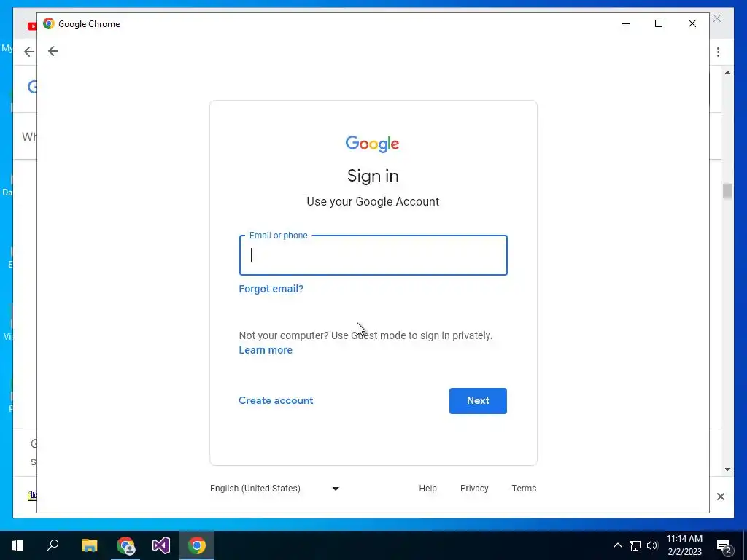Click the scroll down arrow of the background window
This screenshot has width=747, height=560.
click(727, 470)
